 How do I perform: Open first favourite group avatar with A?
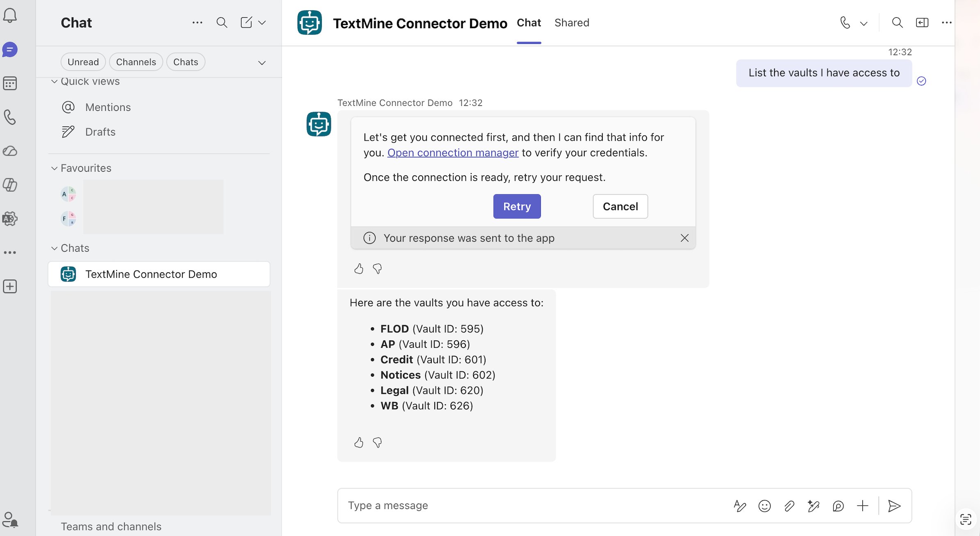pos(68,194)
